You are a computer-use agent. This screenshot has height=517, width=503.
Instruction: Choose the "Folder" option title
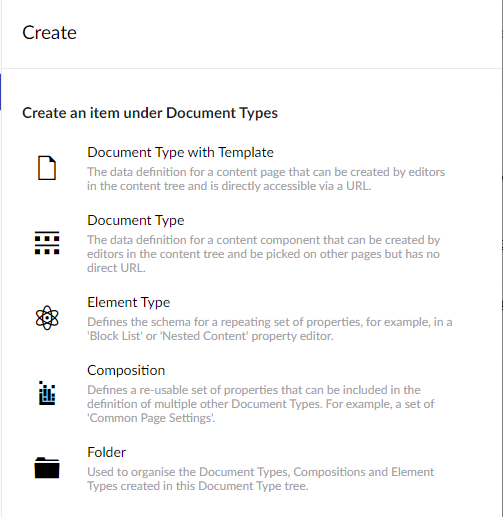107,452
